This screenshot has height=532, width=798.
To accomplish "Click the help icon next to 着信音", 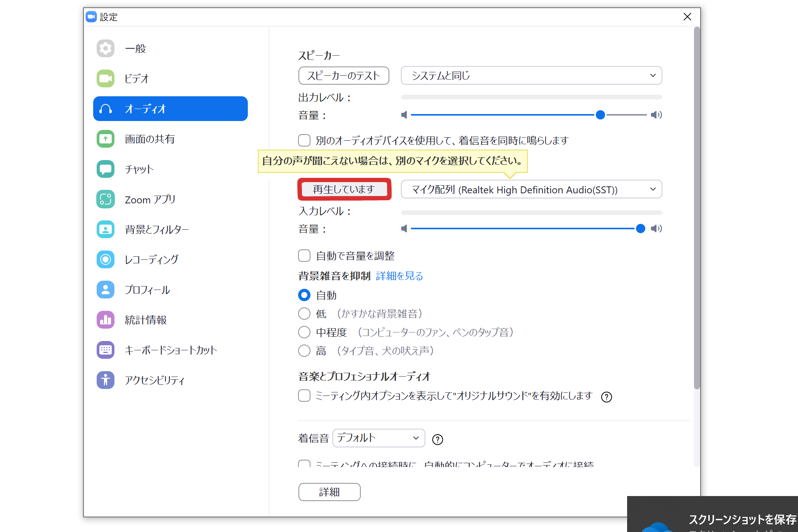I will tap(437, 440).
